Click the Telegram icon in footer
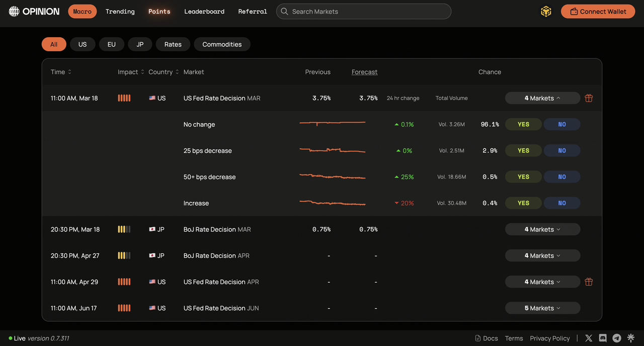 pos(617,338)
